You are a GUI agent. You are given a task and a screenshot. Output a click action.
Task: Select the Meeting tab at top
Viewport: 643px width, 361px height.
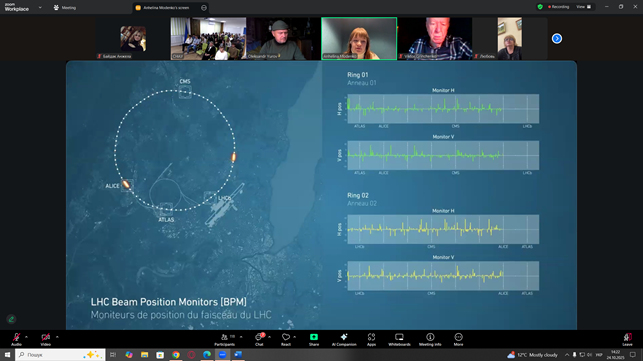click(x=65, y=7)
